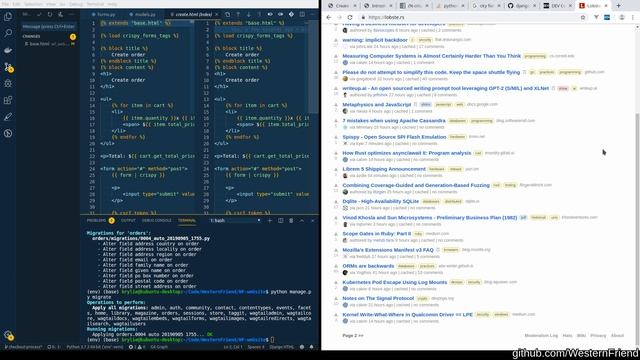Open 'Measuring Computer Systems' story link
This screenshot has height=360, width=640.
(431, 56)
